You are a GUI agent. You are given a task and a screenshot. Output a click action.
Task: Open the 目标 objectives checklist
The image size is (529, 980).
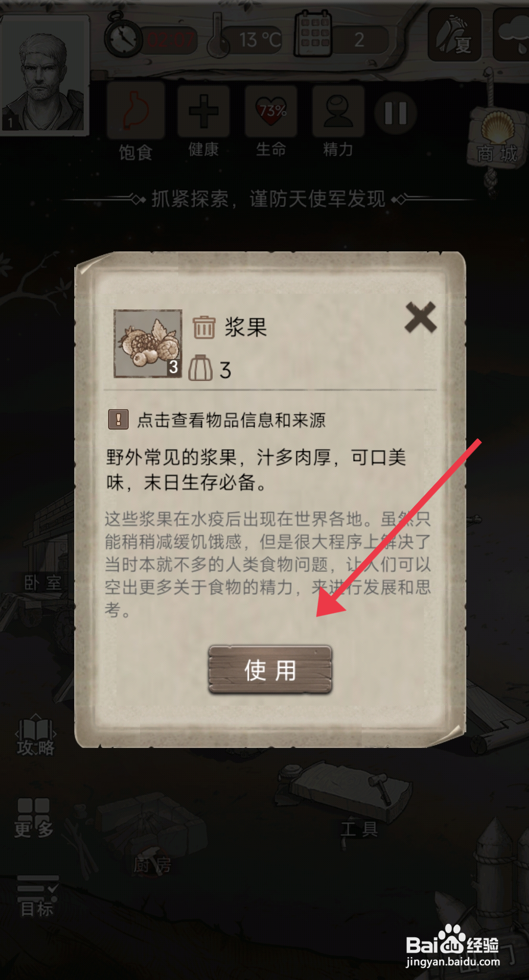click(x=37, y=896)
